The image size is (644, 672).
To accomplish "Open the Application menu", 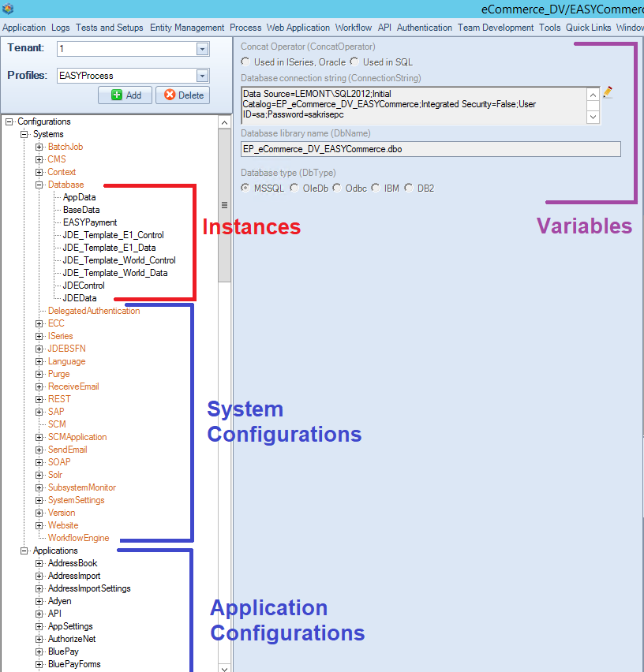I will 24,28.
